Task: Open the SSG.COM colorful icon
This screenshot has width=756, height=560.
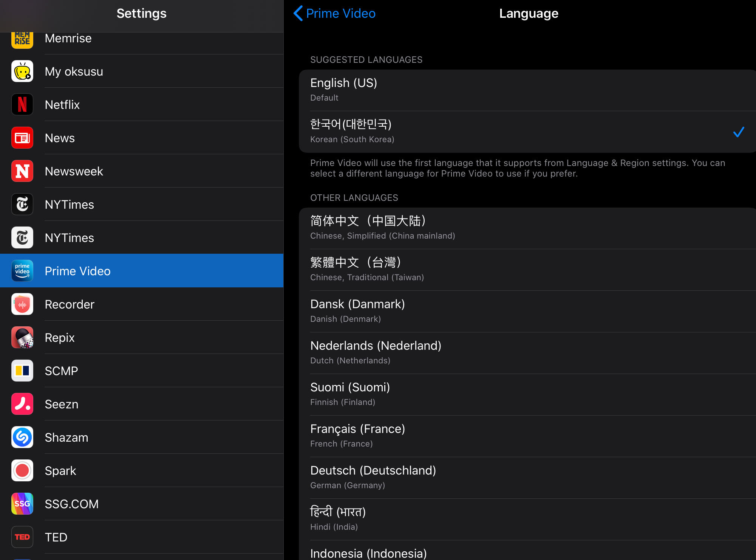Action: pos(22,504)
